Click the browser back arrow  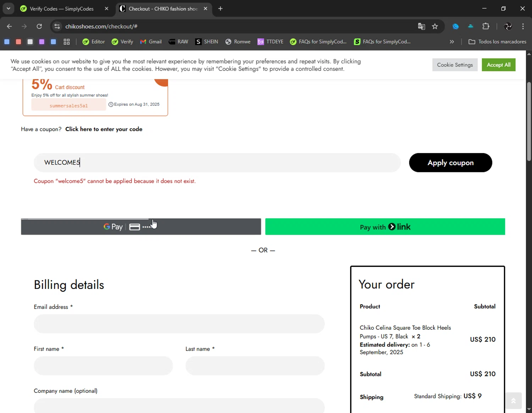[x=10, y=26]
